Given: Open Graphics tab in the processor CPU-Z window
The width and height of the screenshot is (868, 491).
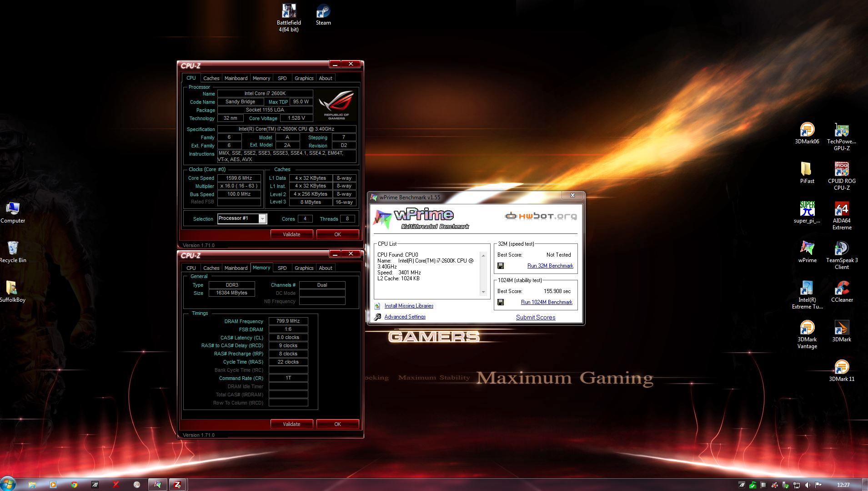Looking at the screenshot, I should coord(304,78).
